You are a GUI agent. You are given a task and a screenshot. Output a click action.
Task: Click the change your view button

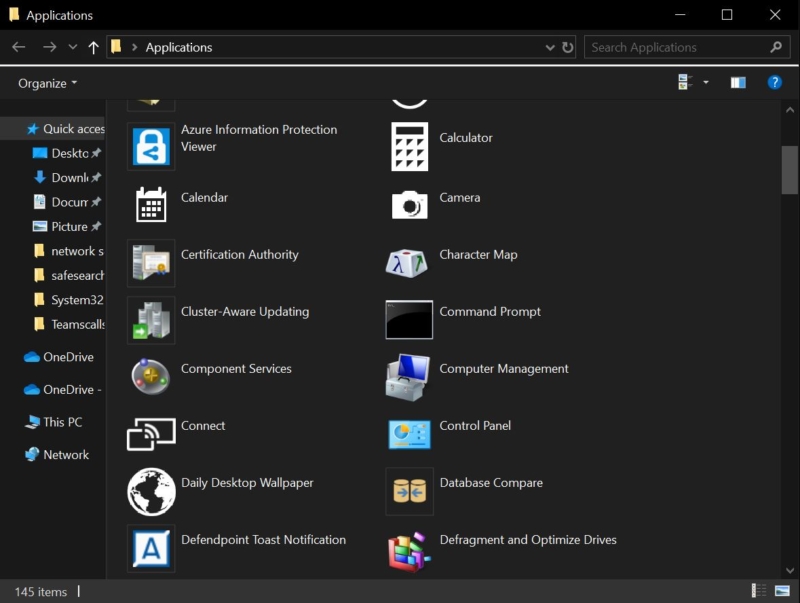685,82
